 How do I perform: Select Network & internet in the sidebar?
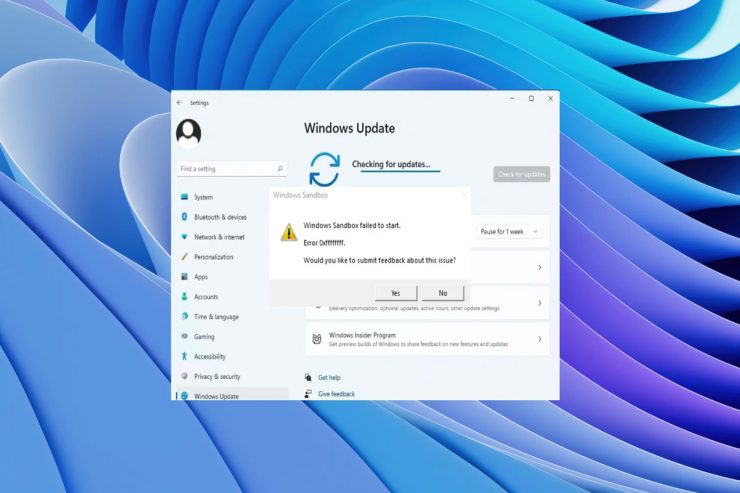[x=219, y=237]
